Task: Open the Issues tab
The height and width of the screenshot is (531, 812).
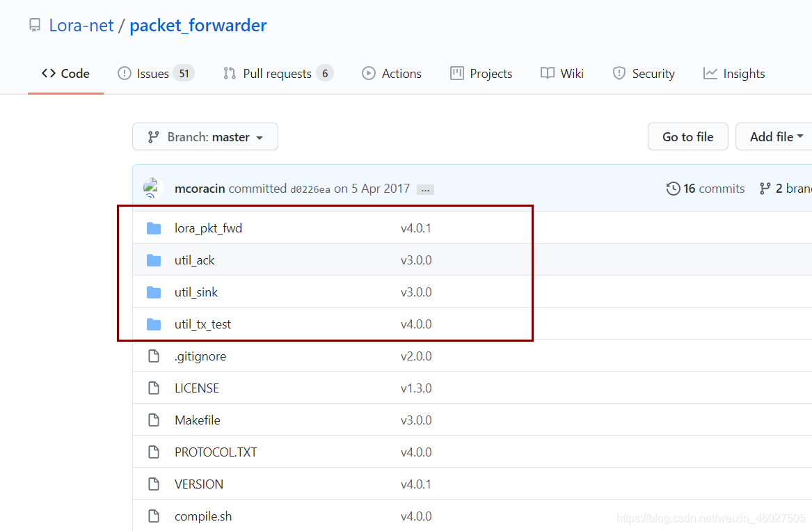Action: pos(156,74)
